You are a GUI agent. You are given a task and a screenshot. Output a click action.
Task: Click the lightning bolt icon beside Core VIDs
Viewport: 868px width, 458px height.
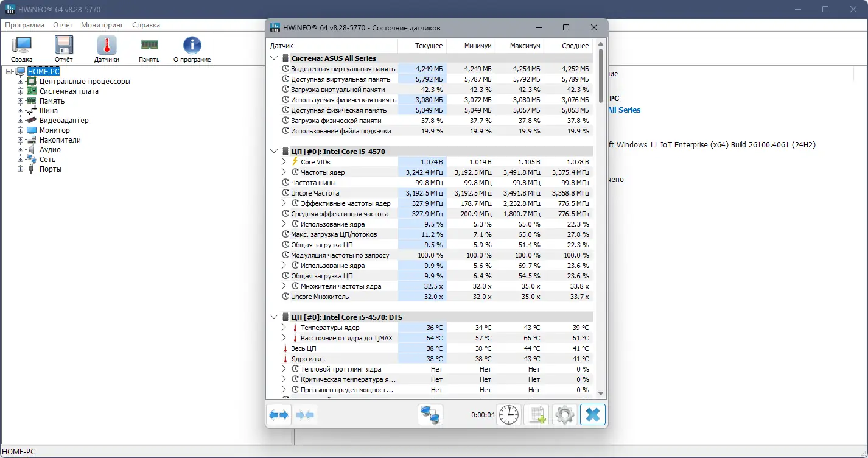click(295, 162)
